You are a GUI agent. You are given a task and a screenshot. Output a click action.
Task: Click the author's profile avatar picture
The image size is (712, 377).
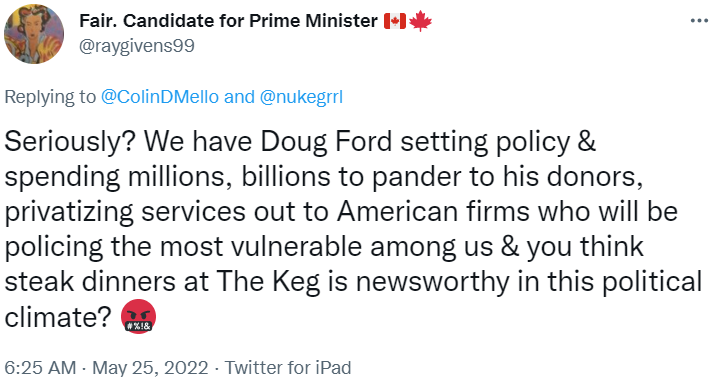click(x=34, y=34)
